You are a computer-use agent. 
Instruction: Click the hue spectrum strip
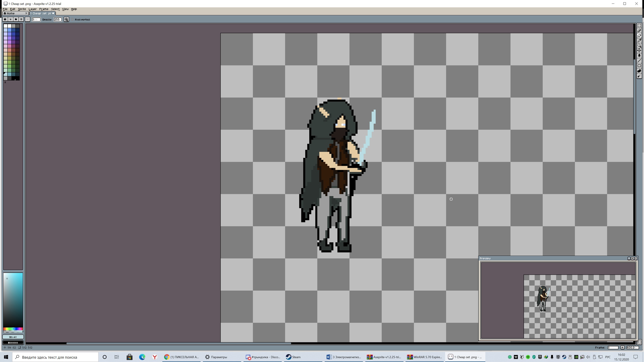coord(13,329)
